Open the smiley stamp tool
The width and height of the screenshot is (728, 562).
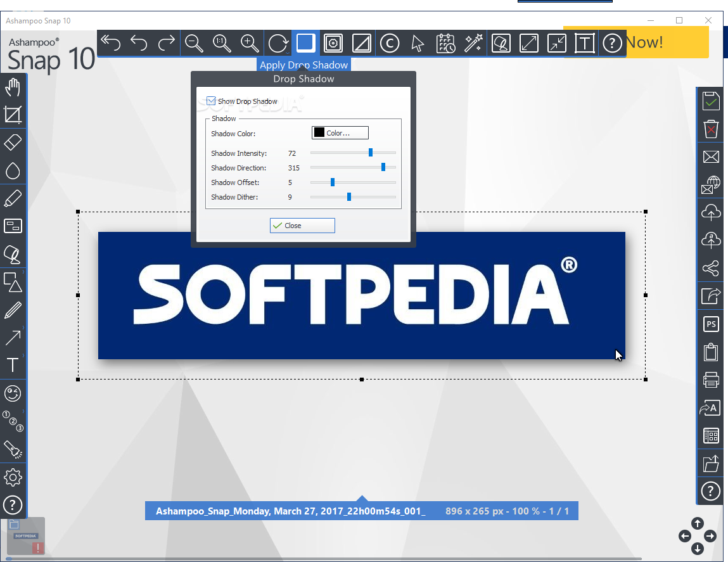pyautogui.click(x=13, y=393)
